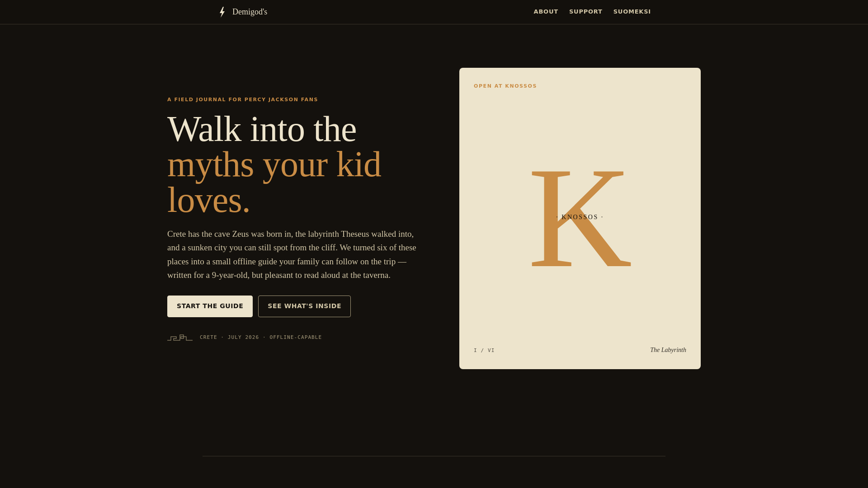The height and width of the screenshot is (488, 868).
Task: Click See What's Inside button
Action: tap(304, 306)
